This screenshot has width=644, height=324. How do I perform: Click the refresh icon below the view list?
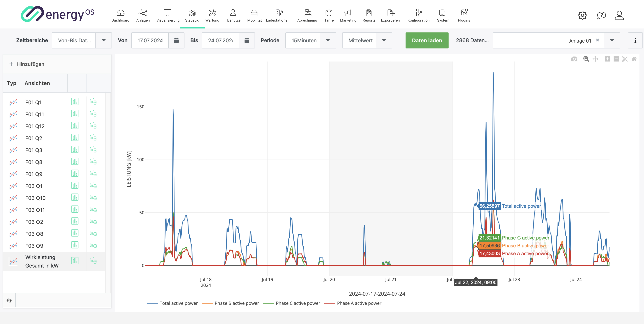(9, 300)
